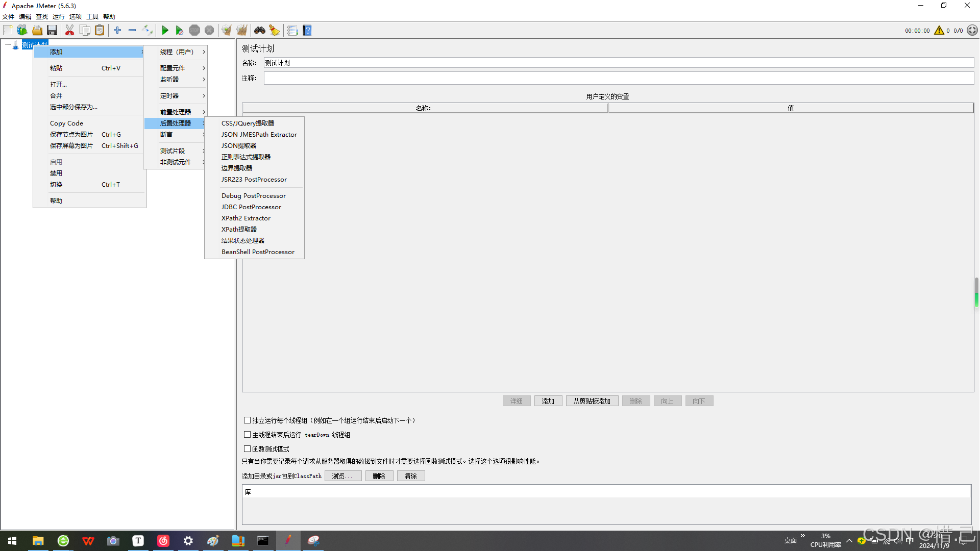Toggle run tearDown thread groups after shutdown

(247, 435)
